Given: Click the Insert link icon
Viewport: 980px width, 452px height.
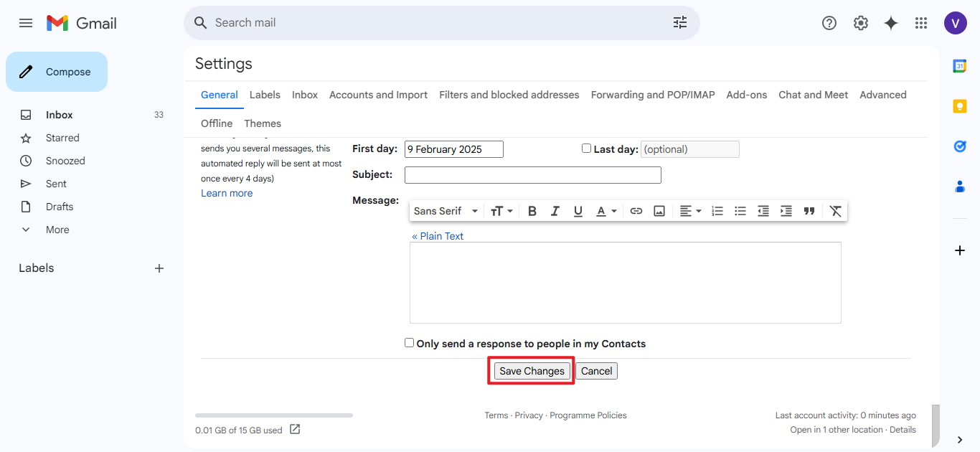Looking at the screenshot, I should (x=636, y=211).
